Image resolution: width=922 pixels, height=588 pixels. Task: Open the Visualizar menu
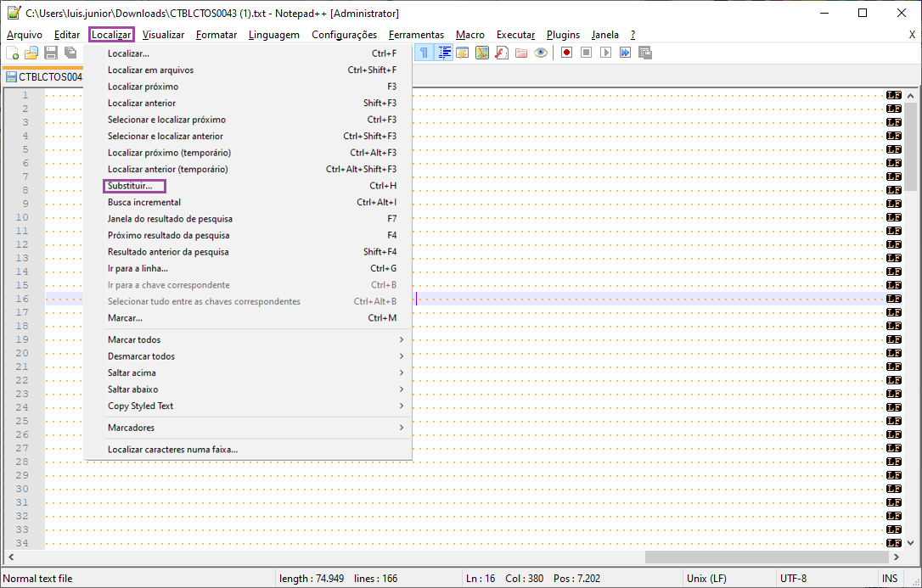[x=164, y=35]
